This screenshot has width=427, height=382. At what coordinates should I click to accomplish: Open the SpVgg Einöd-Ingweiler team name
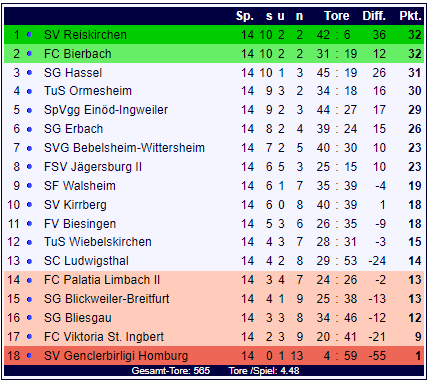tap(106, 110)
